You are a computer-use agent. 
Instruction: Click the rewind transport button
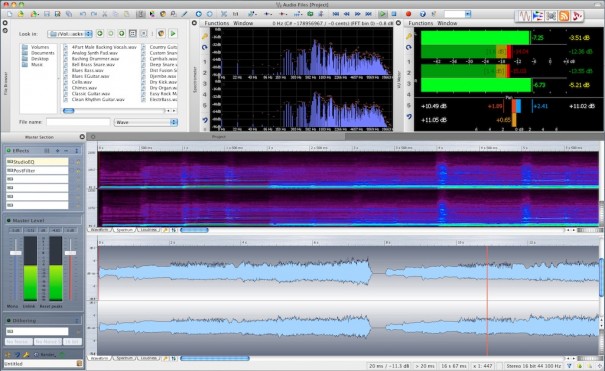(x=346, y=14)
